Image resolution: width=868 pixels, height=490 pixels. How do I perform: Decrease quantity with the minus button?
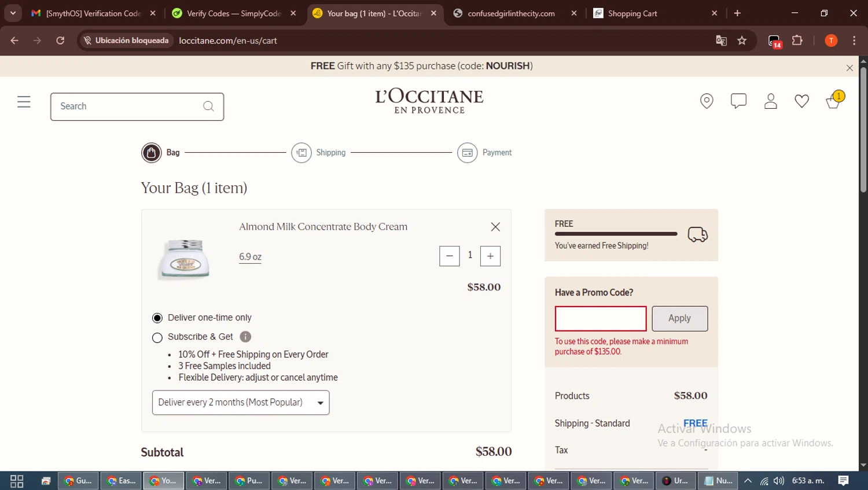point(450,256)
